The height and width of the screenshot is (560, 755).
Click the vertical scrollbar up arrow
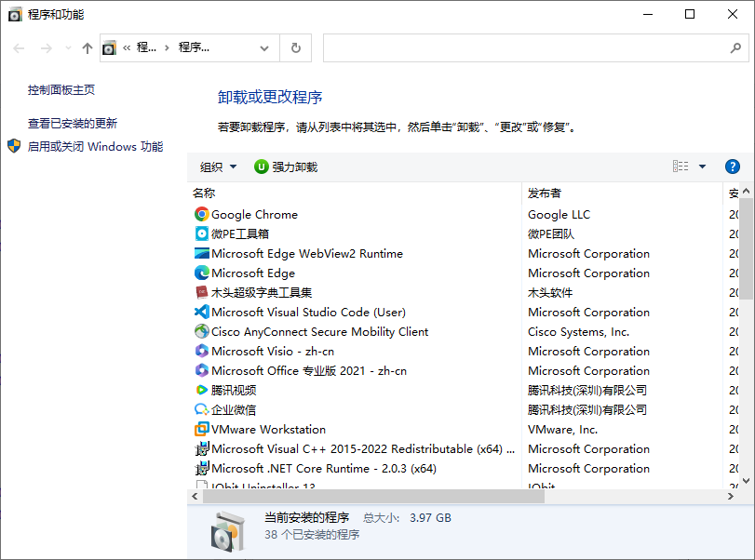746,191
